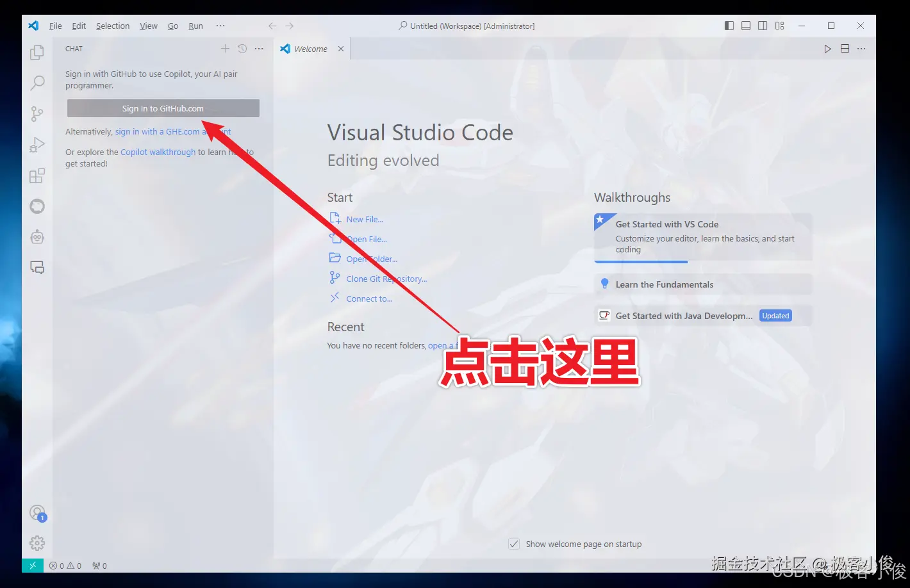Open the Selection menu
Screen dimensions: 910x588
coord(113,26)
